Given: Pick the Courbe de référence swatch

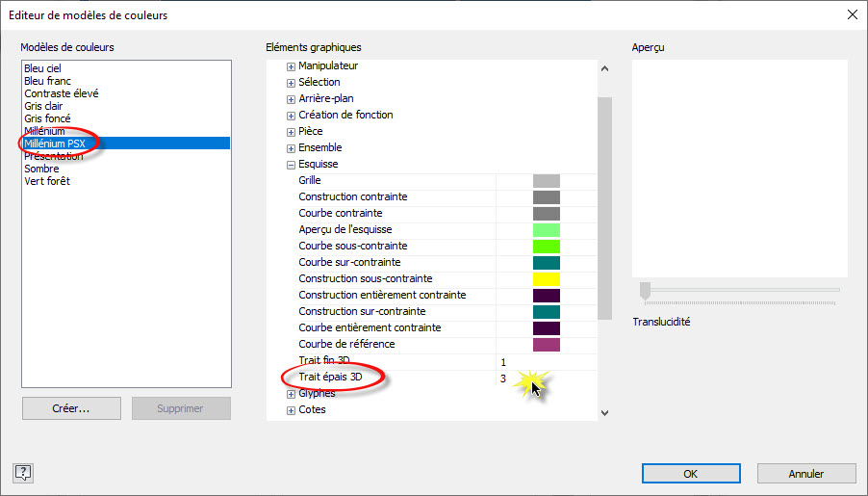Looking at the screenshot, I should 546,345.
